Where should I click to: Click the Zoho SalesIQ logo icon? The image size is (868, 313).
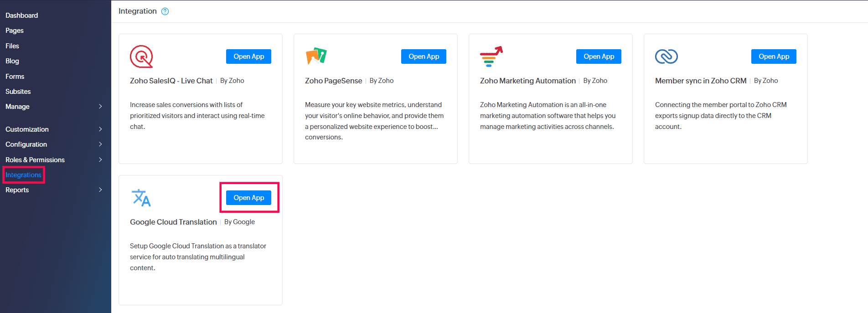[x=141, y=56]
